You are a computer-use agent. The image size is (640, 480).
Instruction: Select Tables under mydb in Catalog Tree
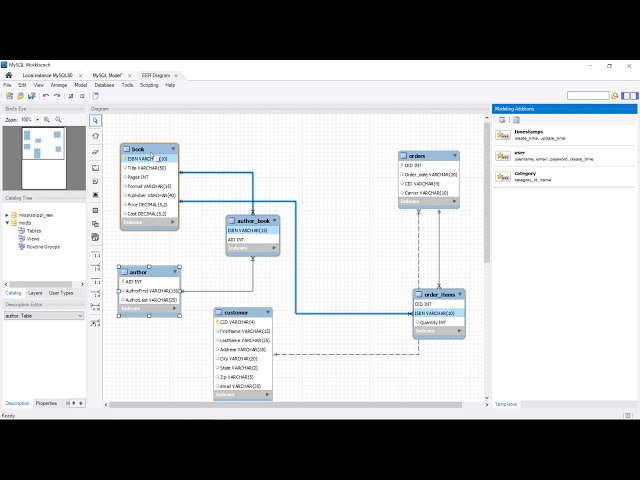(33, 231)
